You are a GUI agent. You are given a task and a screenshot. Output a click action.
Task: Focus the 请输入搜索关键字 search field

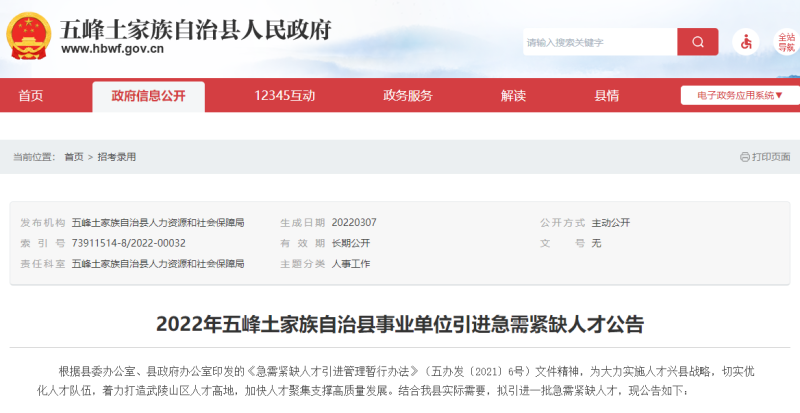[600, 42]
